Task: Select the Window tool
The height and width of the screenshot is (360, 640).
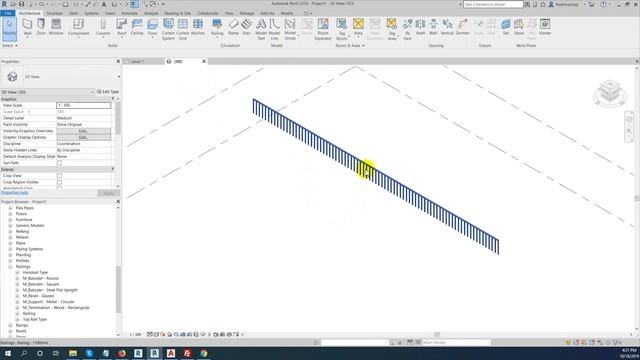Action: pyautogui.click(x=56, y=27)
